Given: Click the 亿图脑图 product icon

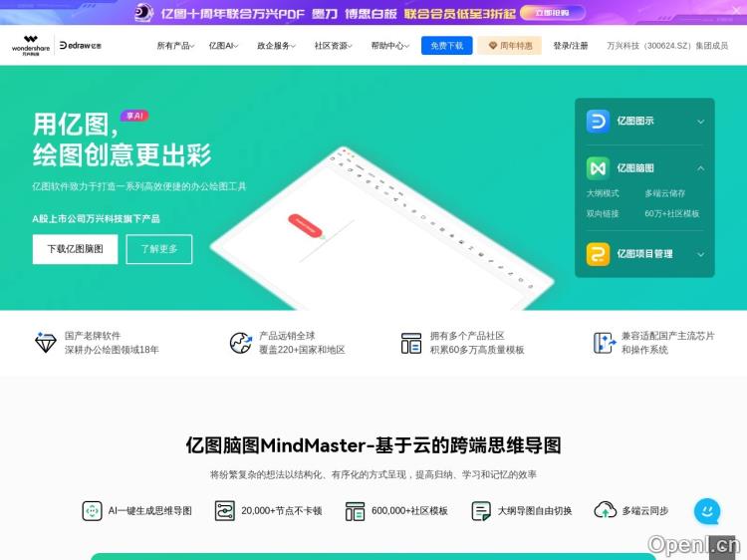Looking at the screenshot, I should [x=598, y=168].
